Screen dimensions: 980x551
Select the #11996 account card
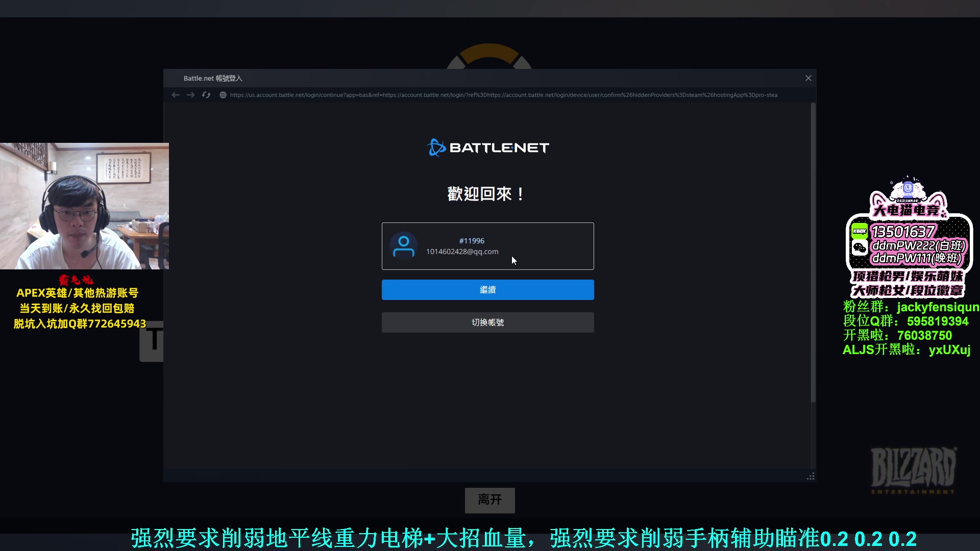[x=487, y=246]
